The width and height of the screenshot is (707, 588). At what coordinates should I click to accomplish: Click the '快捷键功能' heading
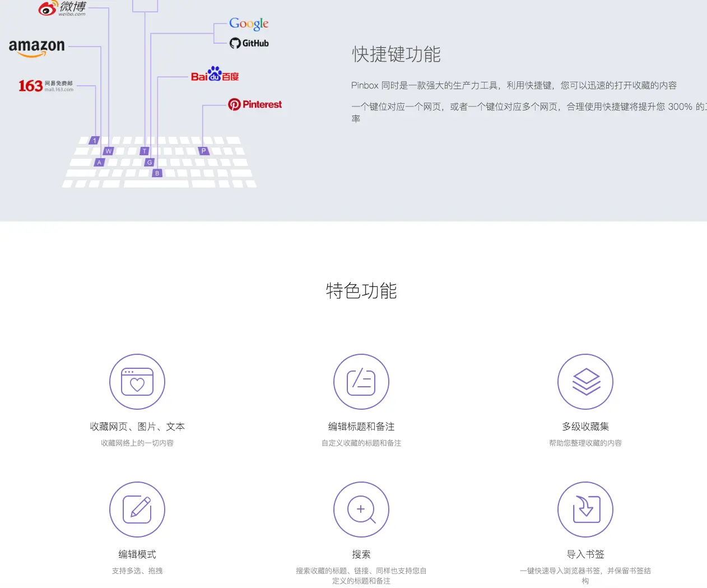coord(396,54)
